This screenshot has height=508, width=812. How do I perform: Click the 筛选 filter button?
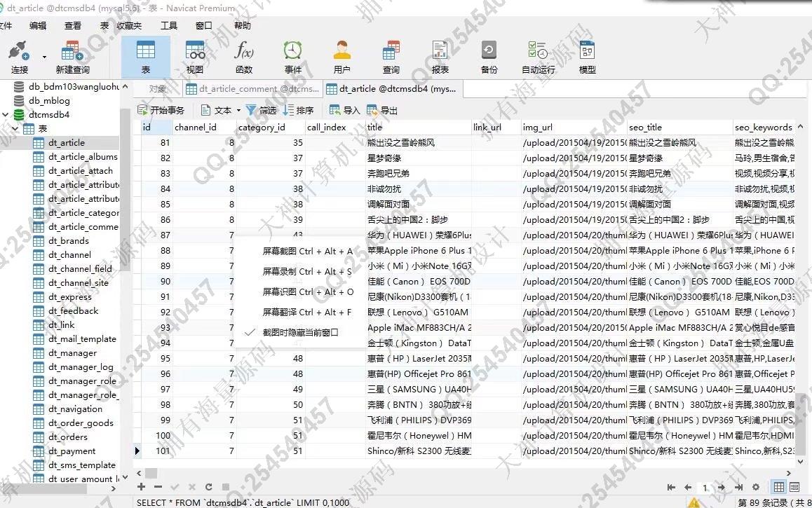click(261, 110)
